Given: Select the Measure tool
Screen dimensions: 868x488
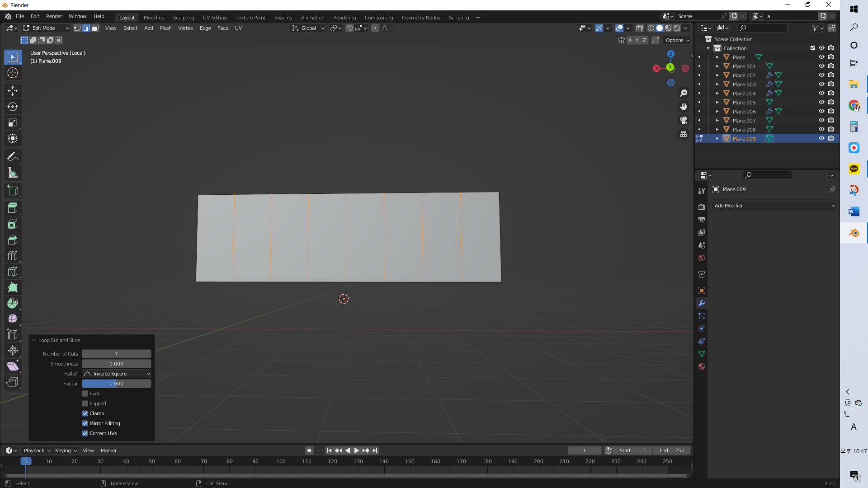Looking at the screenshot, I should tap(13, 172).
